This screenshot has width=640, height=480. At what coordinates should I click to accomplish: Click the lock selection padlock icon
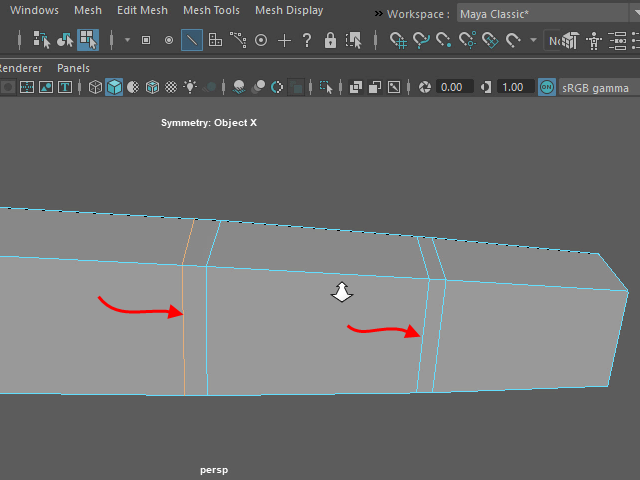(330, 40)
